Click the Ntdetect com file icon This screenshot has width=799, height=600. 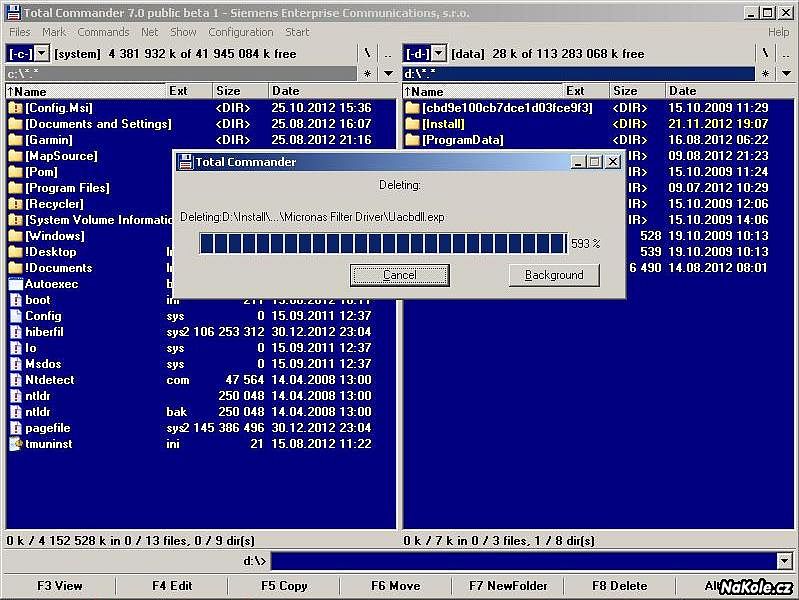coord(16,380)
